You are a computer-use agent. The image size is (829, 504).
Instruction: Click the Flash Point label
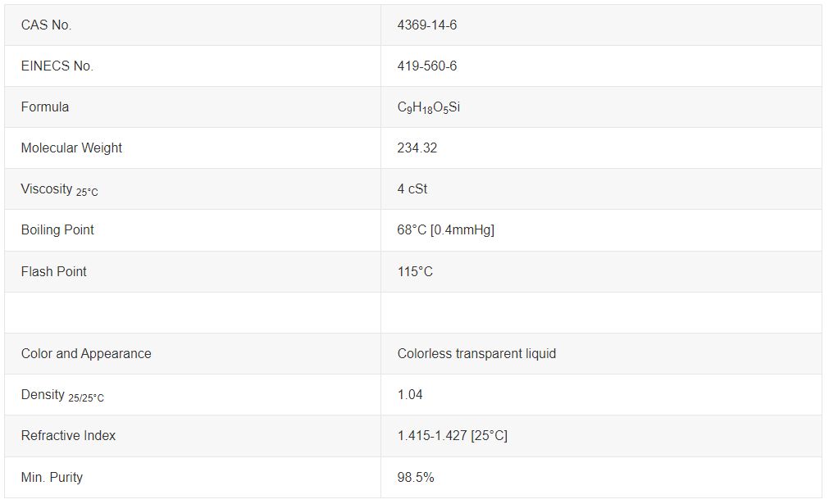(x=53, y=271)
